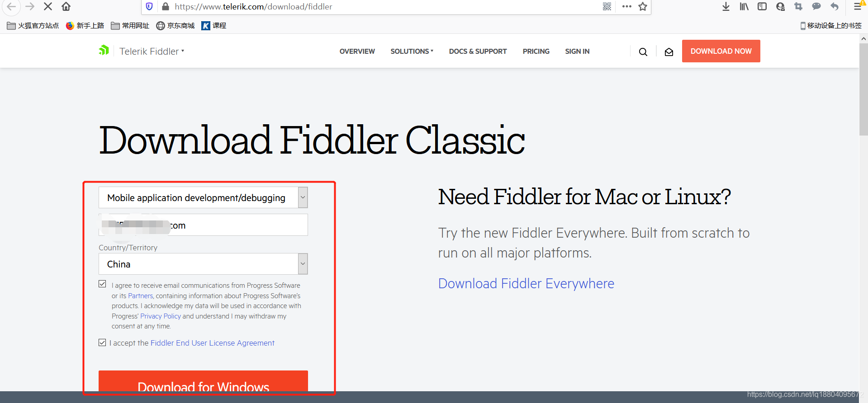Screen dimensions: 868x403
Task: Click the browser forward arrow
Action: [30, 6]
